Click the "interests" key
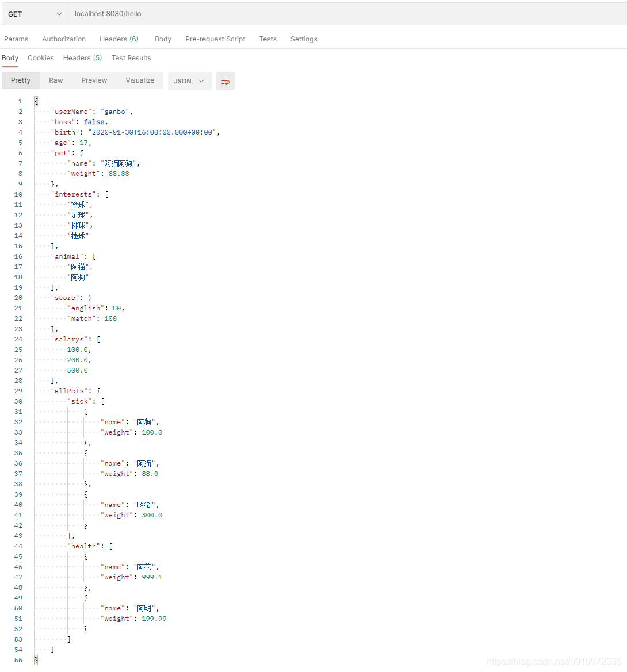Image resolution: width=627 pixels, height=672 pixels. [75, 194]
